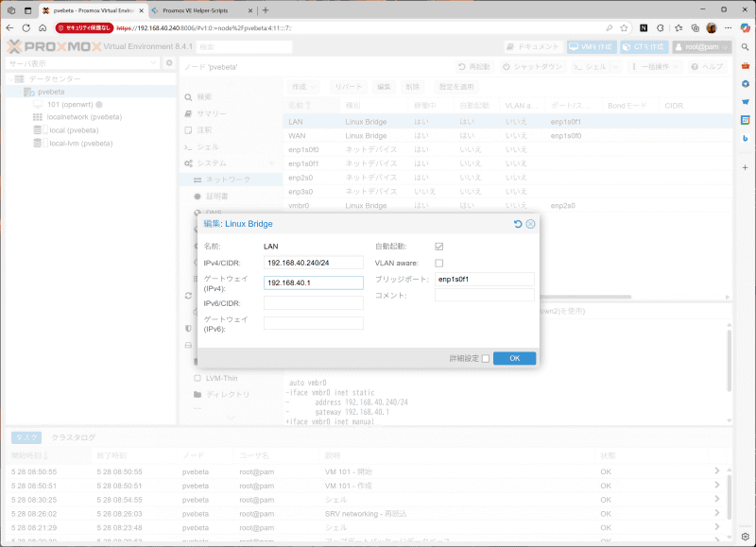Close the Linux Bridge edit dialog

[x=530, y=224]
